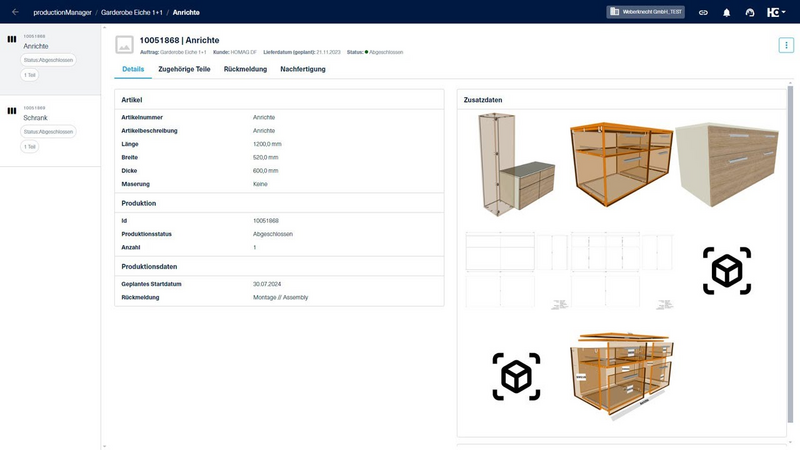Navigate to Garderobe Eiche 1+1 breadcrumb
Screen dimensions: 800x450
pyautogui.click(x=132, y=12)
